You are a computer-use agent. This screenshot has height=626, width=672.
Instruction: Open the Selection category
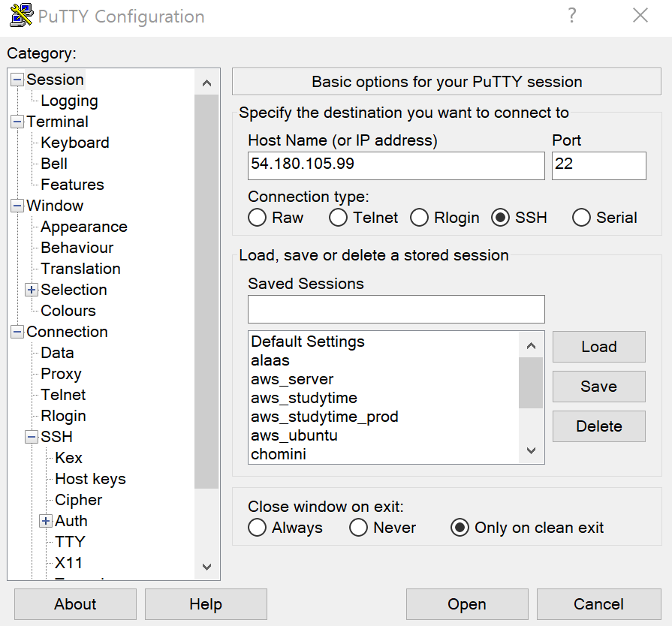coord(74,290)
